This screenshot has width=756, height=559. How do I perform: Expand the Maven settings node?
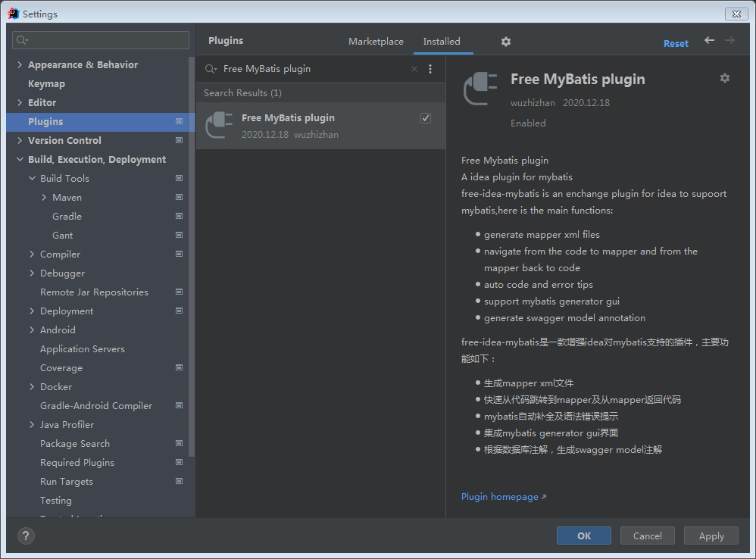point(44,198)
